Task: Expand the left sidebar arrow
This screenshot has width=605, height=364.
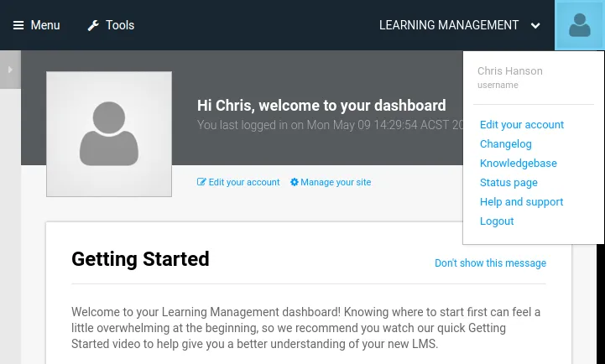Action: [x=10, y=70]
